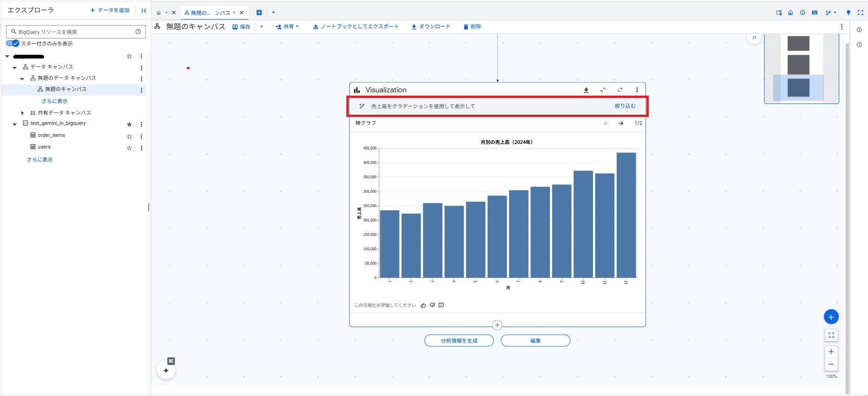Click the Gemini sparkle assistant button

(166, 370)
